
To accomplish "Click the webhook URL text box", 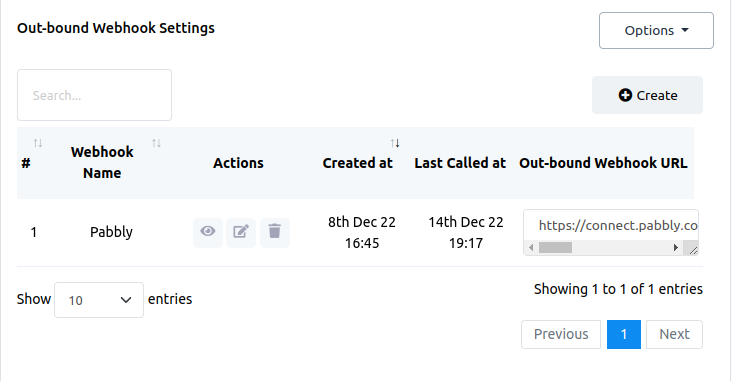I will [x=611, y=226].
